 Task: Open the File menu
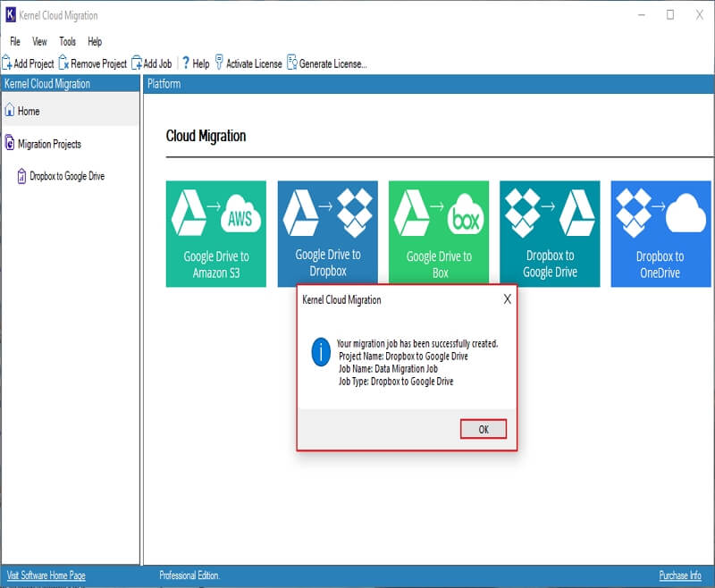[x=15, y=41]
